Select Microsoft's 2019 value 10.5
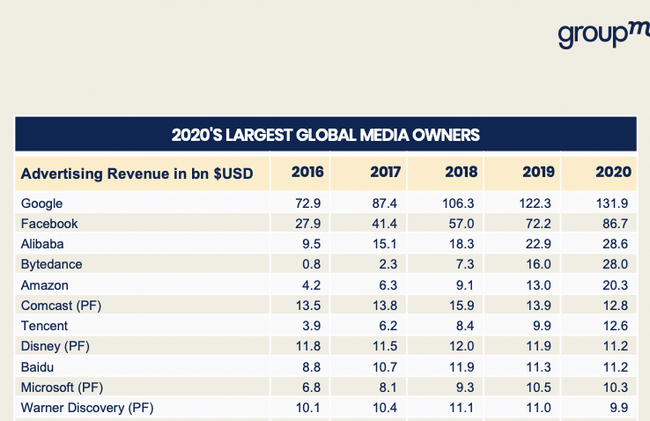The width and height of the screenshot is (650, 421). click(x=538, y=387)
